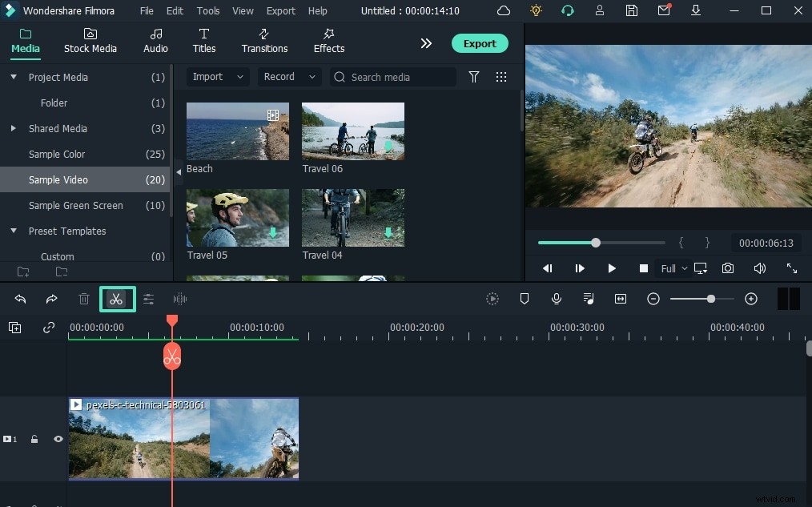Select the Travel 06 thumbnail
This screenshot has height=507, width=812.
pos(352,131)
